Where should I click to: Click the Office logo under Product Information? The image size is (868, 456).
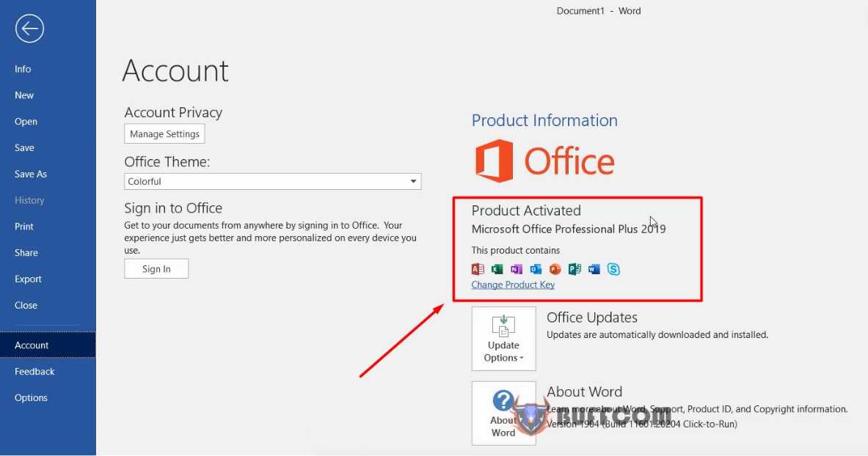[544, 161]
